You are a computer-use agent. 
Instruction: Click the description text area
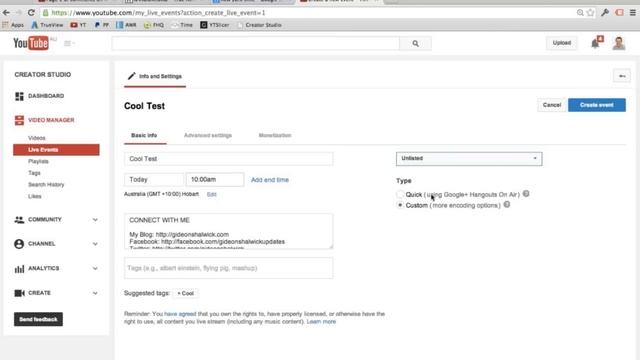pyautogui.click(x=229, y=231)
